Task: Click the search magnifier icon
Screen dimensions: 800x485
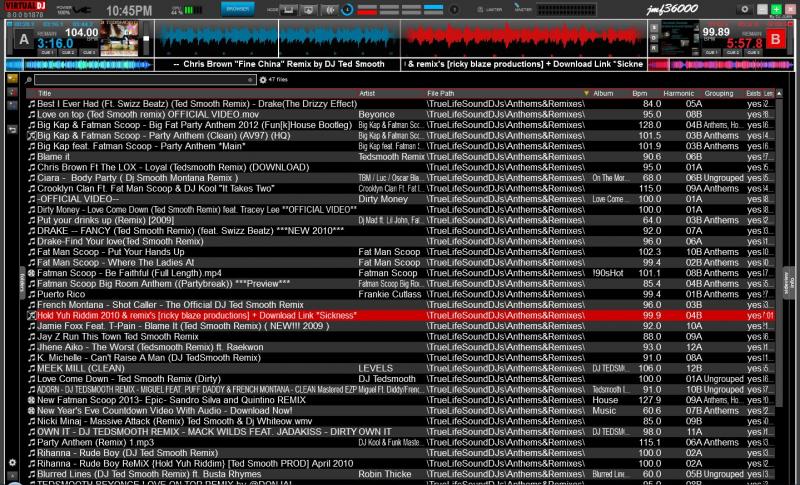Action: (x=29, y=80)
